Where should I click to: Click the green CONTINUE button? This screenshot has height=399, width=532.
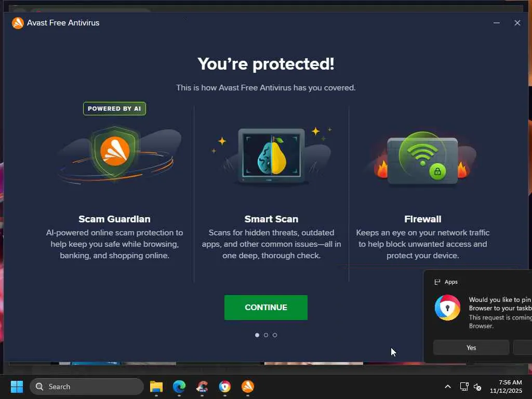pyautogui.click(x=265, y=308)
